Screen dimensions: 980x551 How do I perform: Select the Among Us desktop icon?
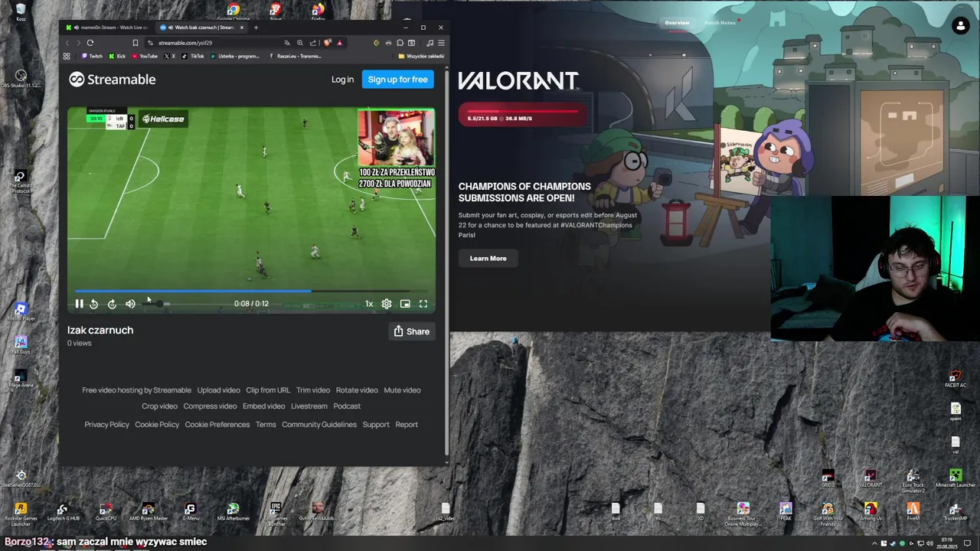[870, 513]
